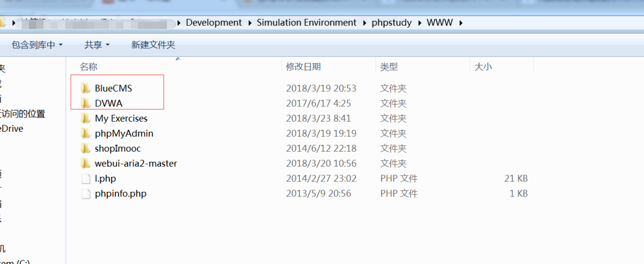This screenshot has width=644, height=264.
Task: Select the BlueCMS folder icon
Action: point(86,88)
